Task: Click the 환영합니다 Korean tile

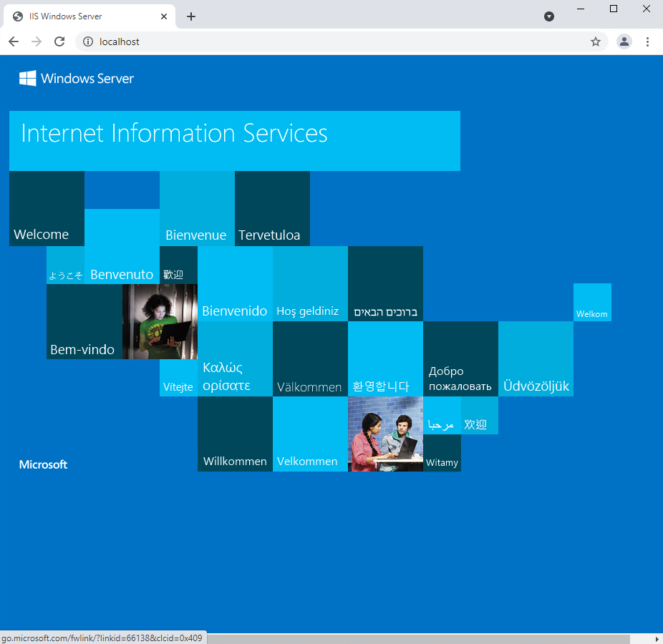Action: pyautogui.click(x=385, y=358)
